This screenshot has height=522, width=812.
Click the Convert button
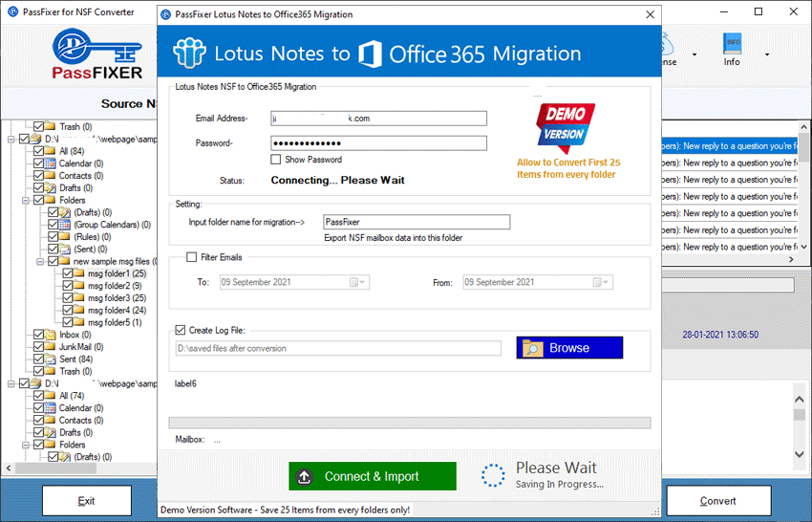[718, 501]
